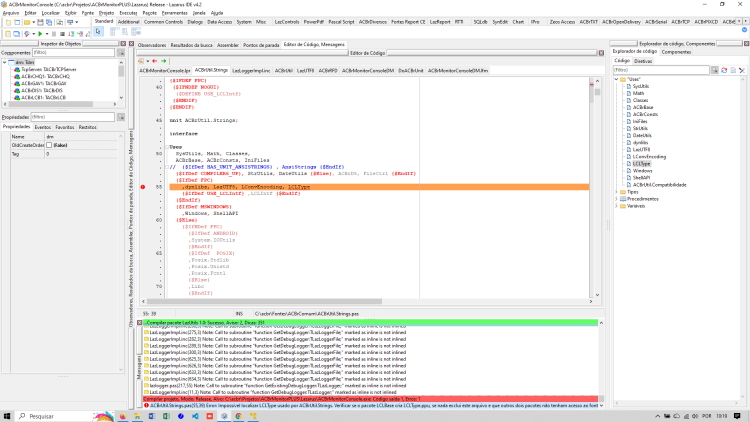Click the red compile error summary line in Messages
This screenshot has height=422, width=750.
pos(370,399)
